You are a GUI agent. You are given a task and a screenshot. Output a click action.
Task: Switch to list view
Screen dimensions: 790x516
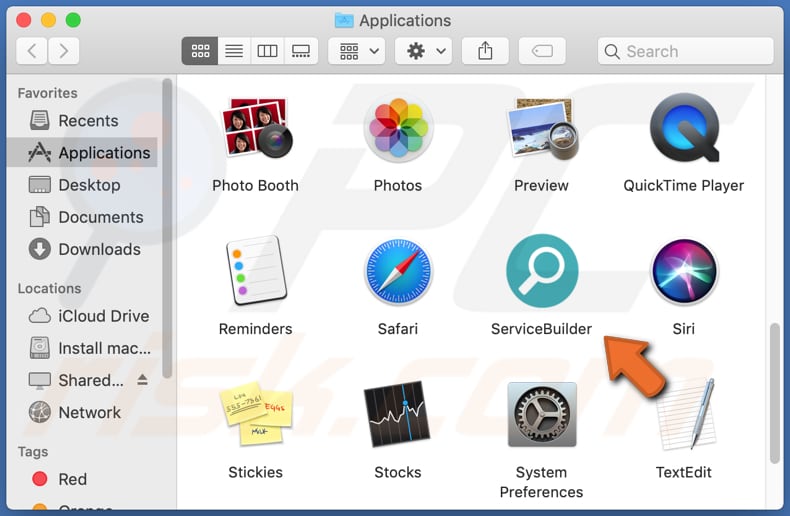[x=234, y=51]
